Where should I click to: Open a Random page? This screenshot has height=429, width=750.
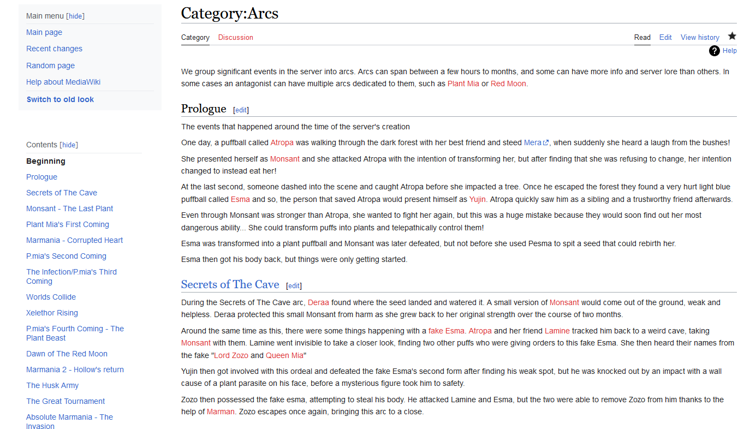click(x=50, y=66)
